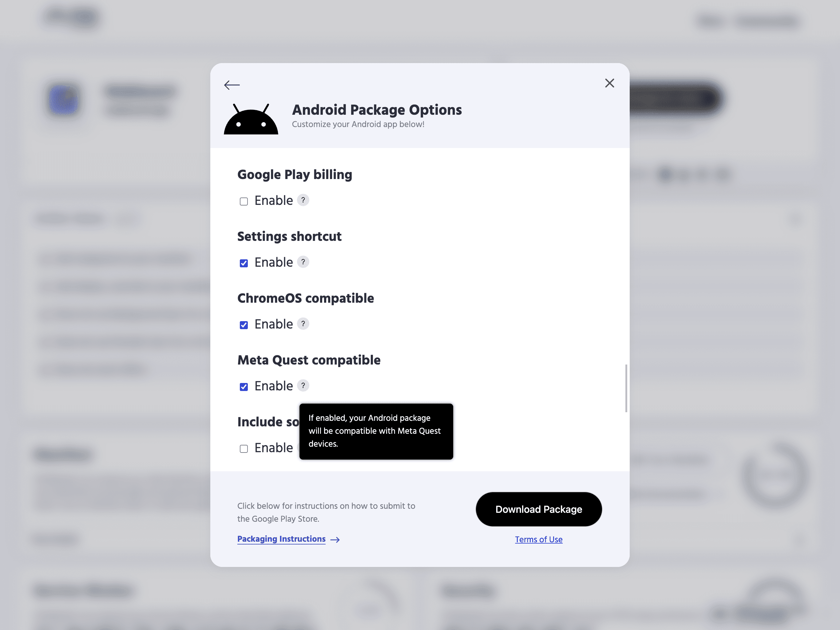Click the question mark icon next to Meta Quest compatible
The image size is (840, 630).
303,386
